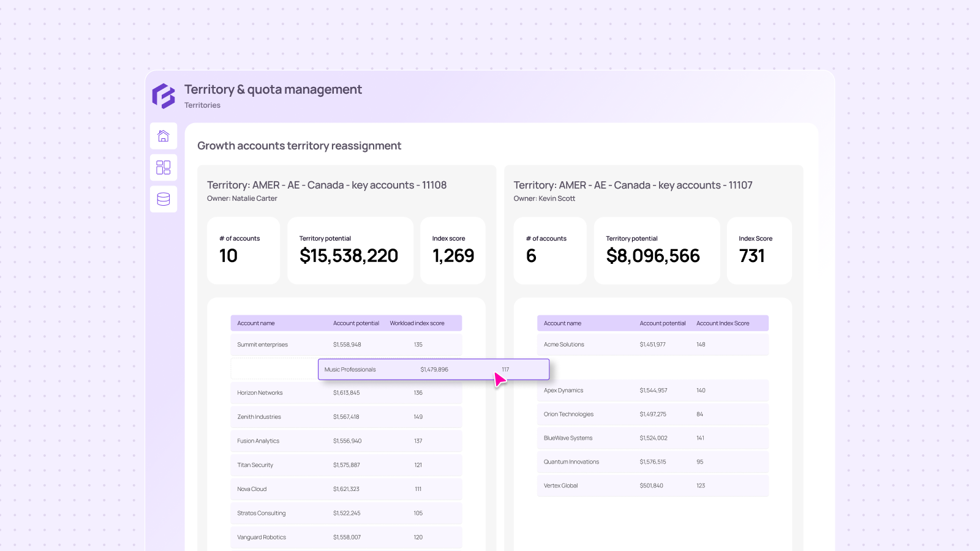
Task: Select the Summit enterprises account row
Action: coord(346,345)
